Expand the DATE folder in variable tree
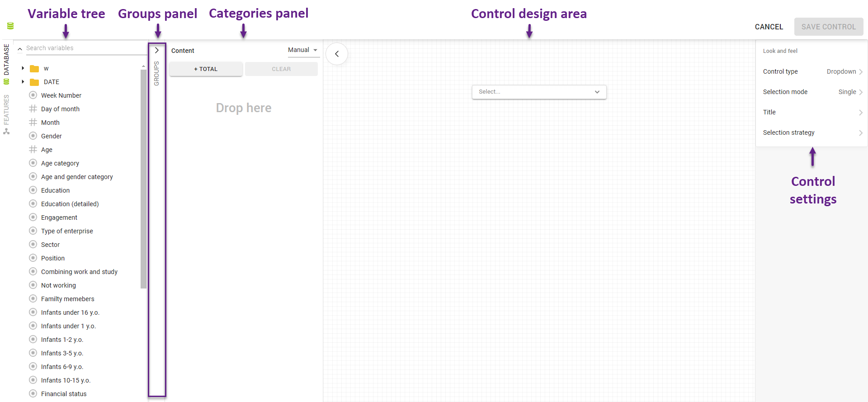The height and width of the screenshot is (402, 868). [23, 82]
